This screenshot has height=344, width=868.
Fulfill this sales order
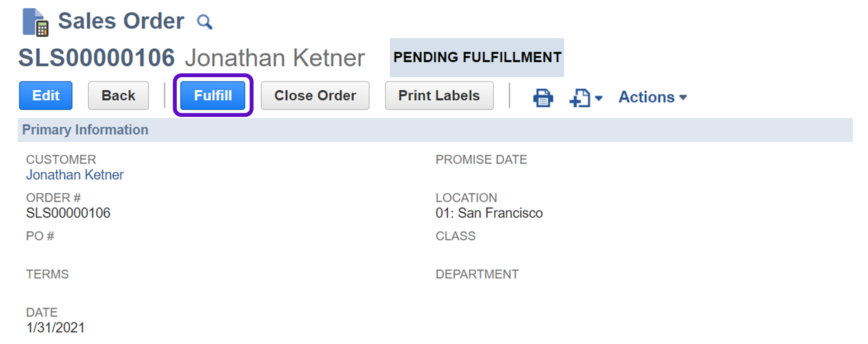tap(213, 95)
